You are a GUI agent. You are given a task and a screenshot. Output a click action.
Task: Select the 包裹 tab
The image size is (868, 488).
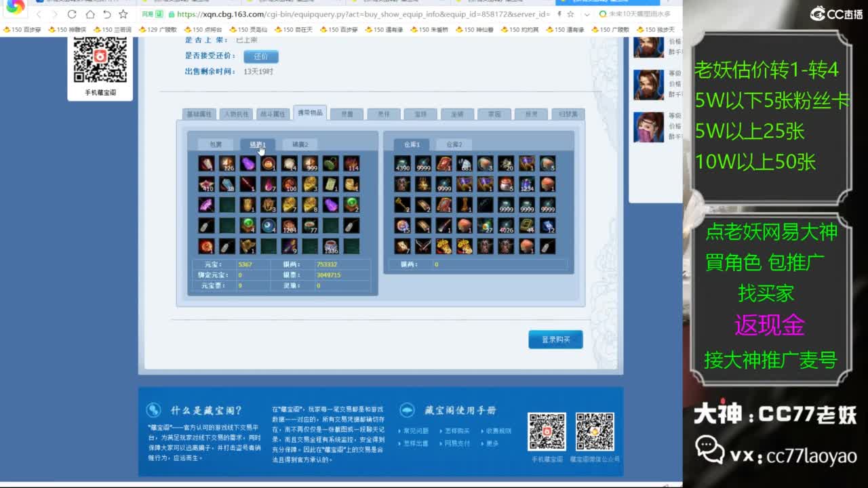coord(216,144)
